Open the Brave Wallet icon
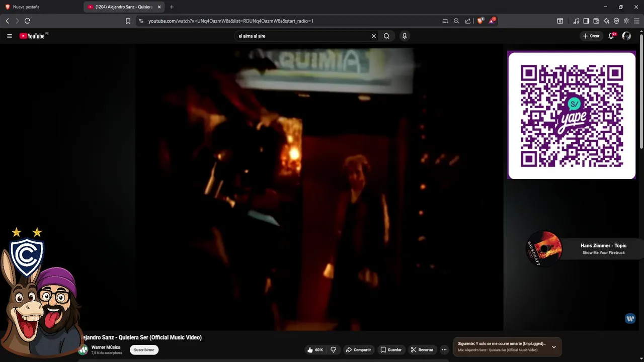The image size is (644, 362). point(596,21)
